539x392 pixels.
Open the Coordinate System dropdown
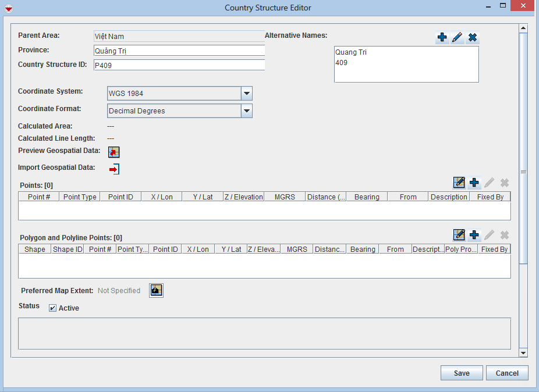click(x=246, y=94)
